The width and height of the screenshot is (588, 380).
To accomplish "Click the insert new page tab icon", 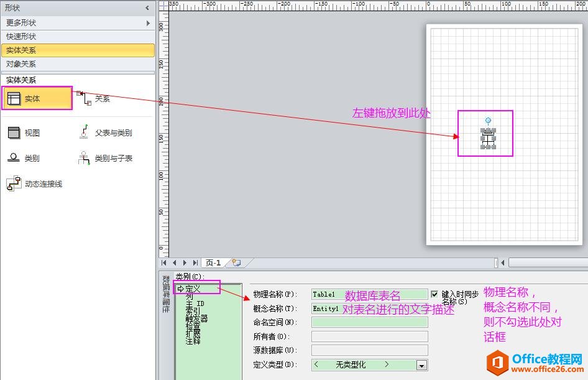I will [236, 263].
